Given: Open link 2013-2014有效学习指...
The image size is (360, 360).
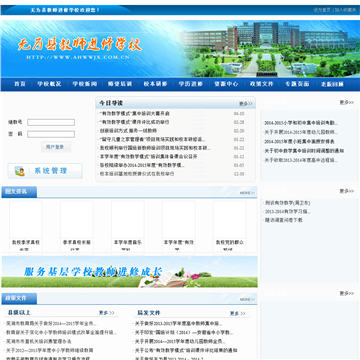Looking at the screenshot, I should [x=288, y=211].
